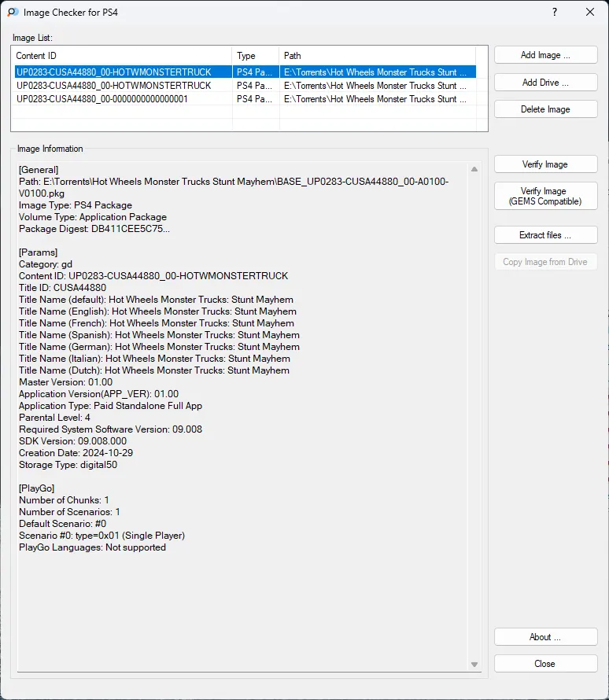
Task: Click the Title Name (English) line
Action: (157, 311)
